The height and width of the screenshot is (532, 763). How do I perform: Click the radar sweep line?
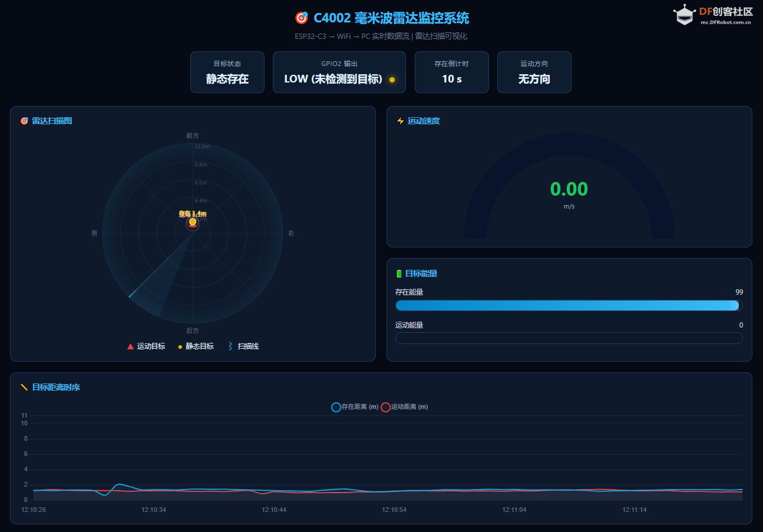pyautogui.click(x=161, y=265)
